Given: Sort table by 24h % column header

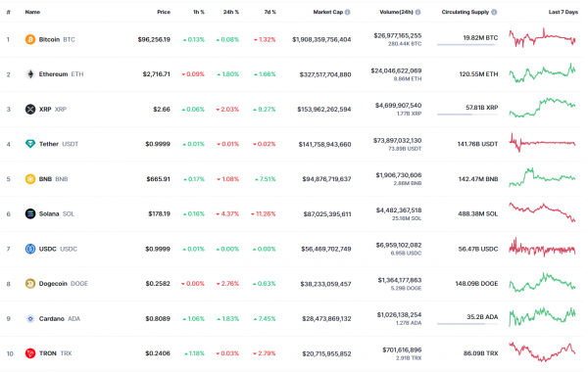Looking at the screenshot, I should (x=231, y=12).
